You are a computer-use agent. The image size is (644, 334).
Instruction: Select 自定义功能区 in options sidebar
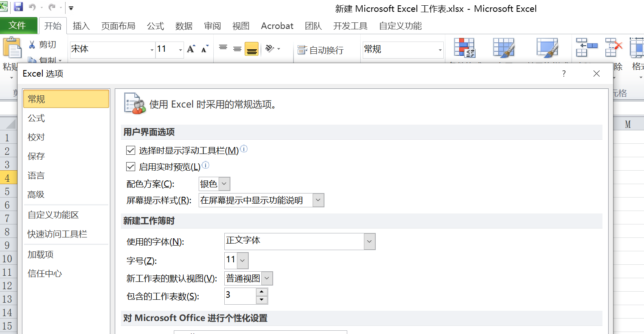coord(66,215)
